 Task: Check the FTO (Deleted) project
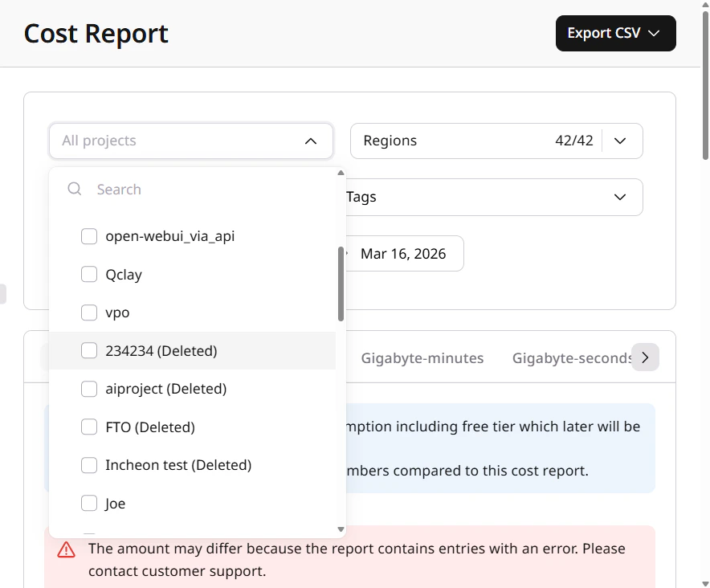[89, 427]
